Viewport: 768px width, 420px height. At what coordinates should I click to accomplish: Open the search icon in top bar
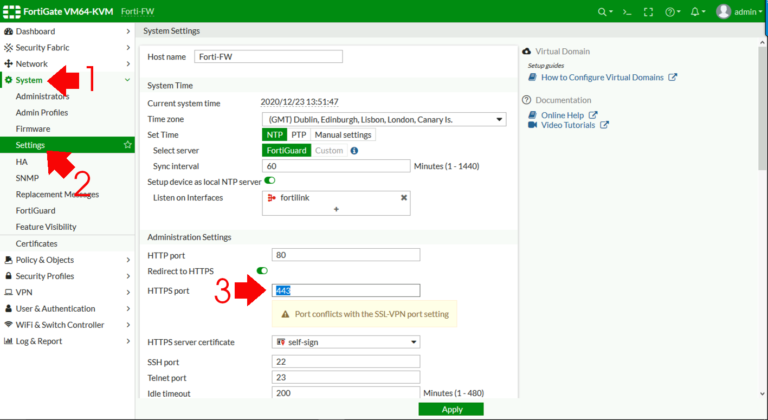605,12
